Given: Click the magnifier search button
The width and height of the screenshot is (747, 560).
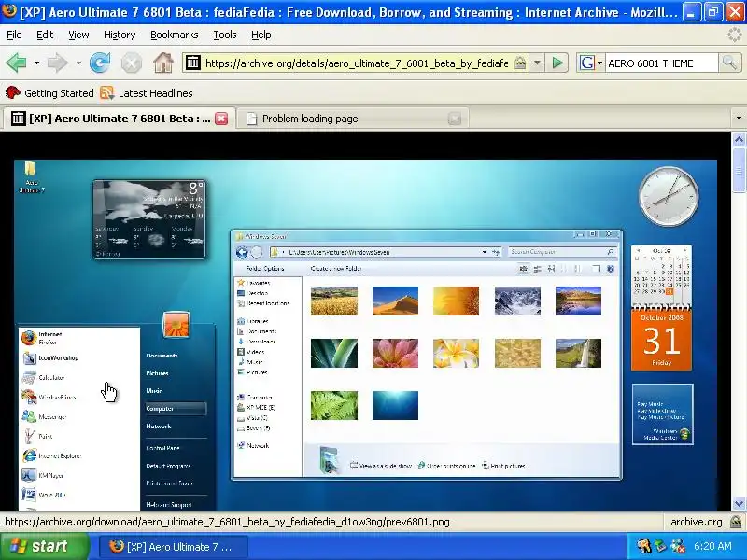Looking at the screenshot, I should 729,63.
